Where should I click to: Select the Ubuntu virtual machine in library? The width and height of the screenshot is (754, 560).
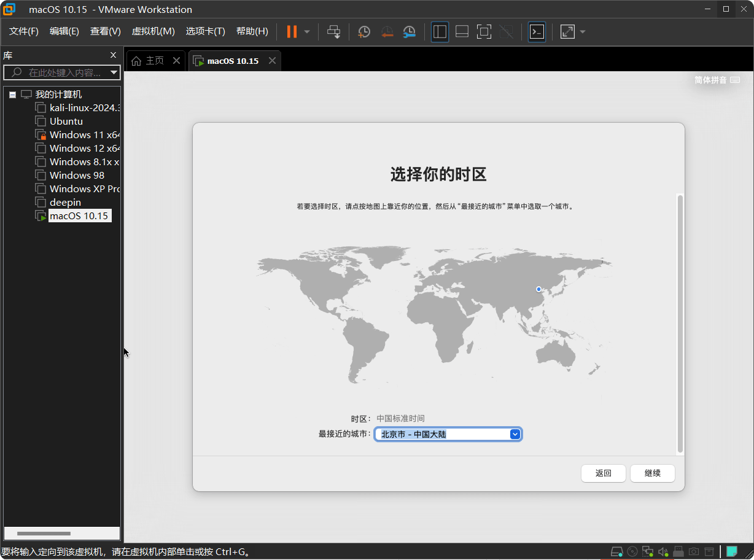(x=64, y=121)
